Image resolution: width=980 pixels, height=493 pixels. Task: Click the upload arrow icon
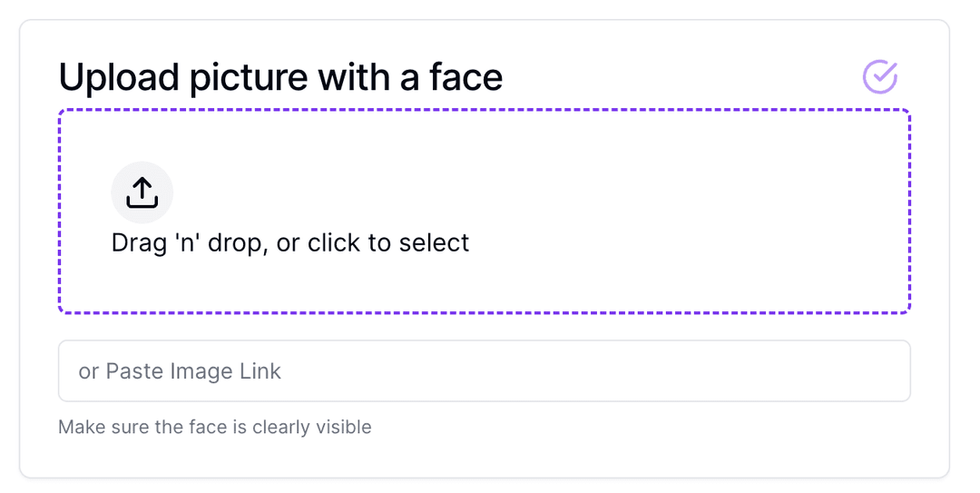click(142, 192)
